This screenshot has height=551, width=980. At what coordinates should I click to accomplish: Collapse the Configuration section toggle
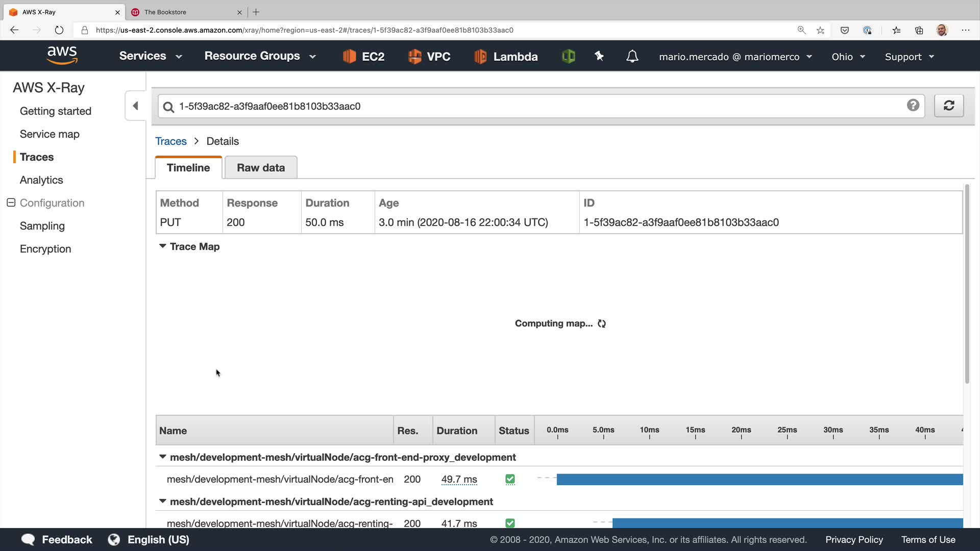pyautogui.click(x=11, y=203)
